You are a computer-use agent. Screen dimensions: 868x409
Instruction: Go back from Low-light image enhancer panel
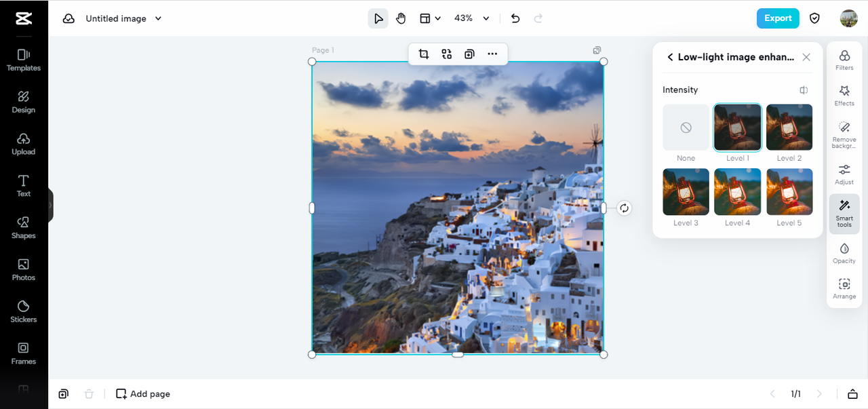(670, 57)
